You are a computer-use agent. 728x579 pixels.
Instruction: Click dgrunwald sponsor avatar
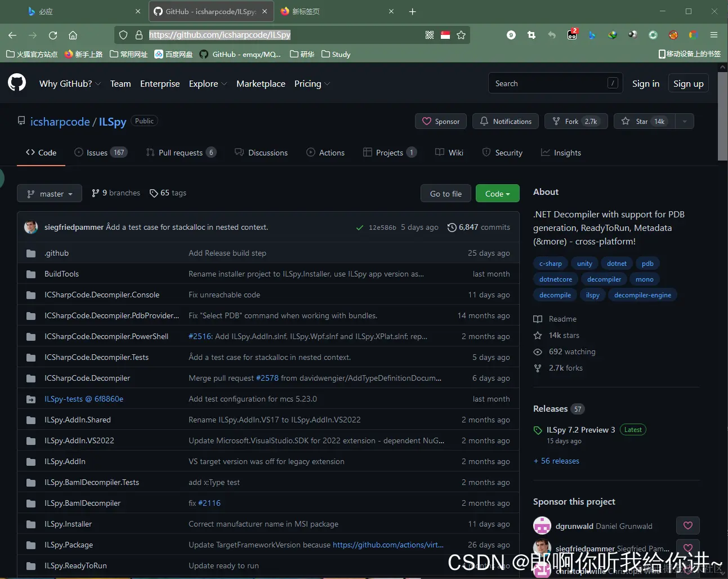[x=542, y=525]
